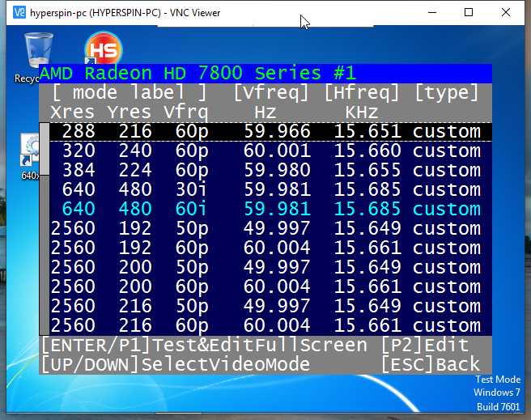Image resolution: width=531 pixels, height=420 pixels.
Task: Click the [ENTER/P1]Test&EditFullScreen hint
Action: click(x=204, y=346)
